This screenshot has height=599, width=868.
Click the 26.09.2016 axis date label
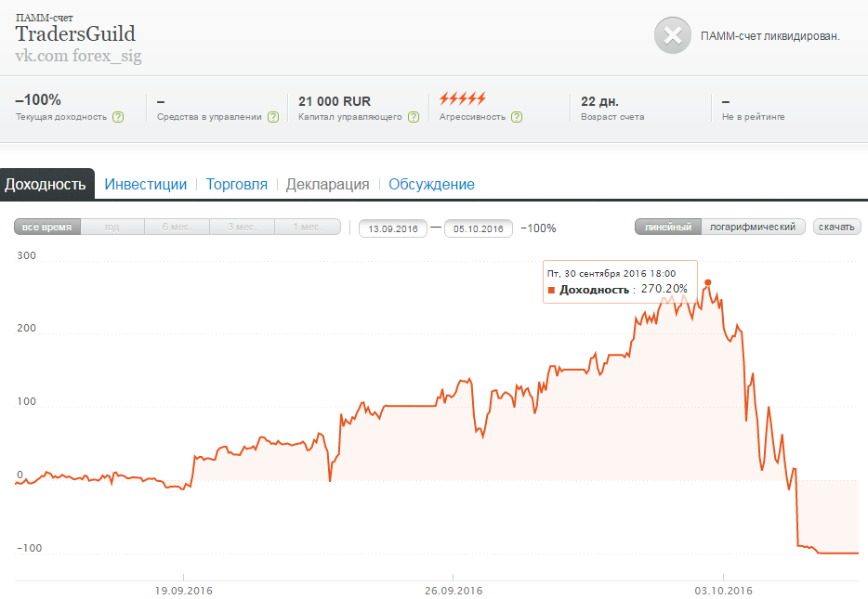click(x=454, y=591)
